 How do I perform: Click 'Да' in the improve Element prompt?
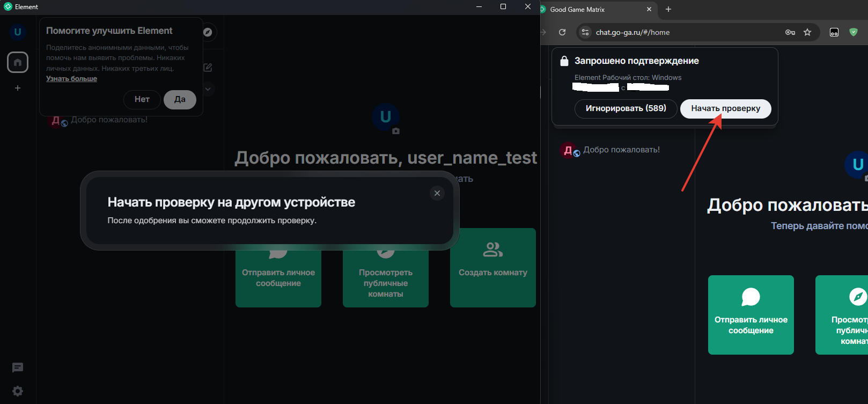point(180,99)
